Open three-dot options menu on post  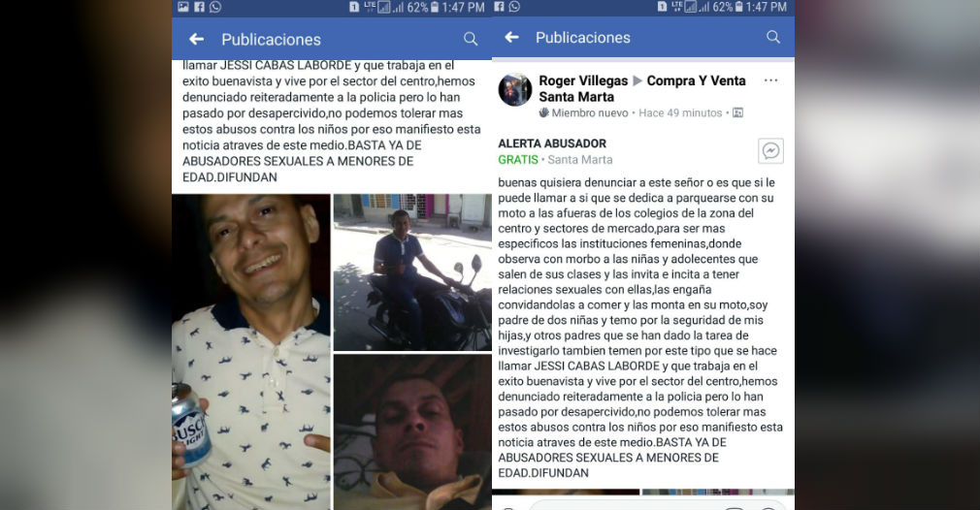point(770,80)
